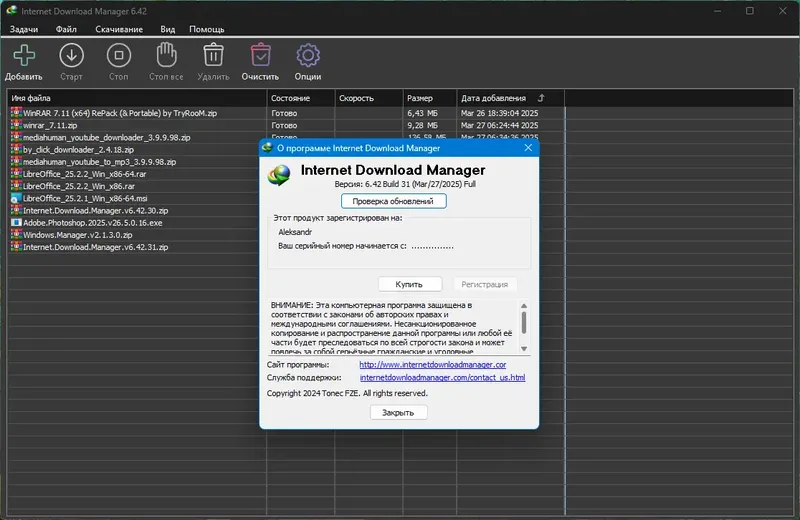Screen dimensions: 800x520
Task: Click license text scrollbar thumb
Action: [524, 323]
